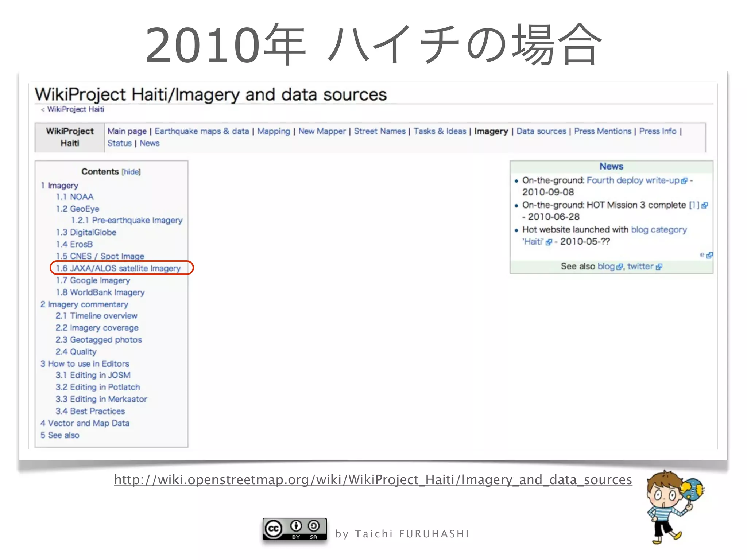747x560 pixels.
Task: Open Data sources nav link
Action: click(541, 131)
